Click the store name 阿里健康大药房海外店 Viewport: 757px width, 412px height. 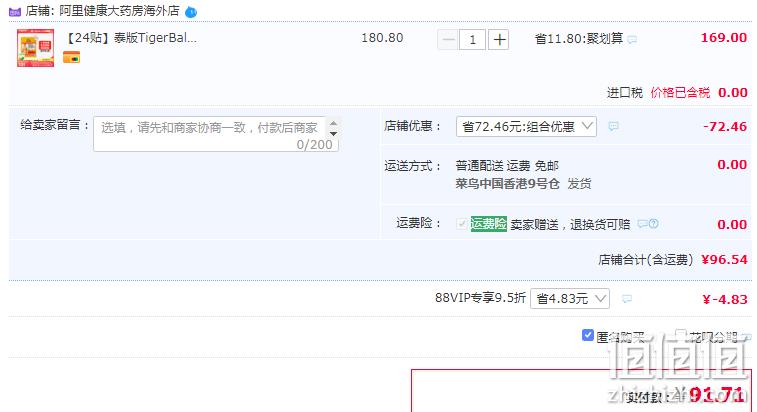(119, 11)
